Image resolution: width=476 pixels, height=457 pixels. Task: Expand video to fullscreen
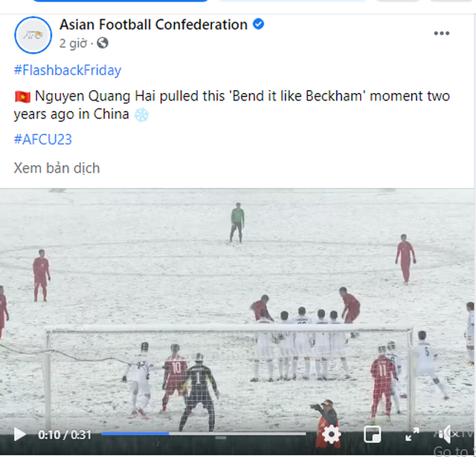click(x=412, y=435)
